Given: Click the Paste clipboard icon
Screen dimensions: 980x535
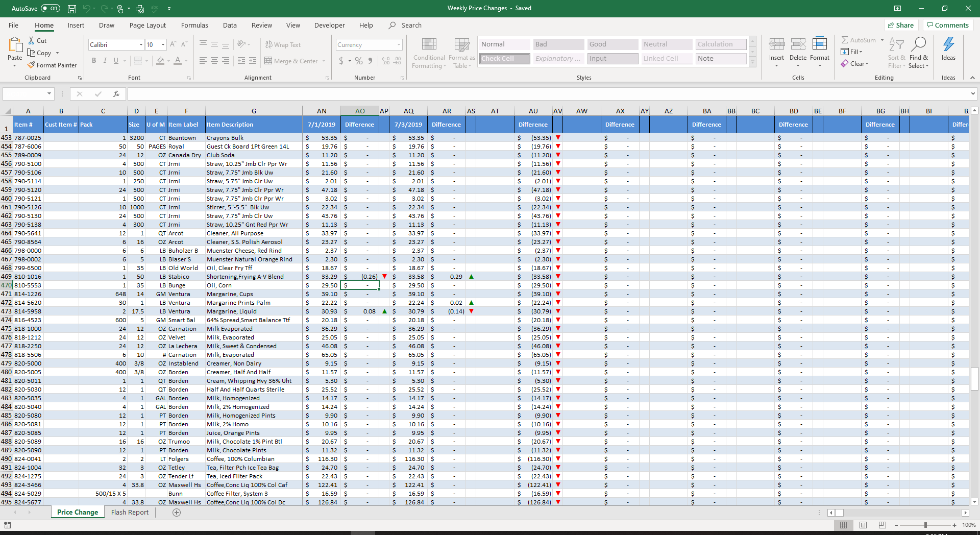Looking at the screenshot, I should click(15, 46).
